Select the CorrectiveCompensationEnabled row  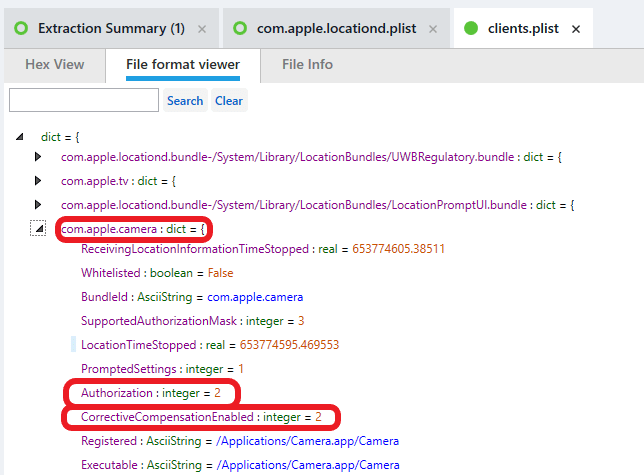tap(201, 416)
